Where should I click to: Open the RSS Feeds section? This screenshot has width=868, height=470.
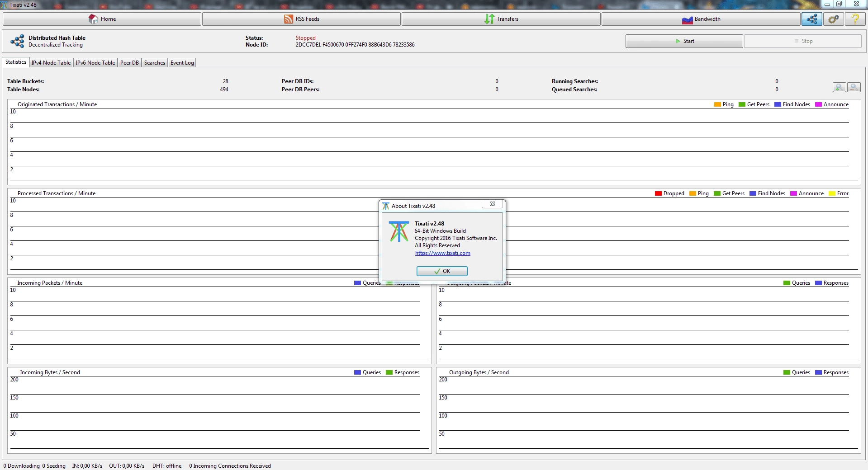pos(301,19)
